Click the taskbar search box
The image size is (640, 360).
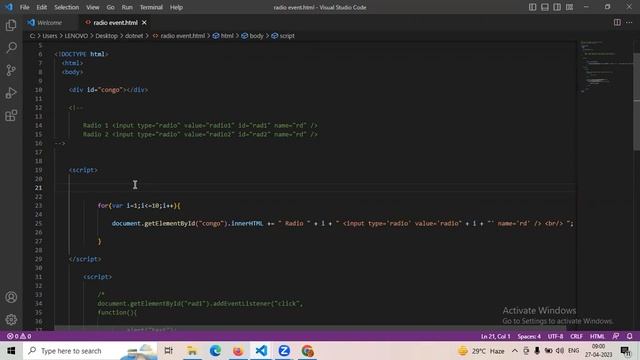coord(90,351)
